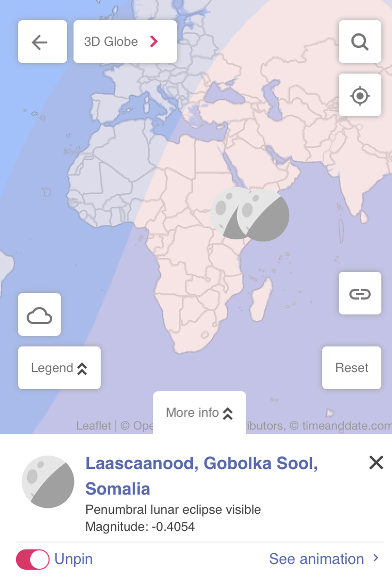Screen dimensions: 392x582
Task: Close the Laascaanood location panel
Action: pyautogui.click(x=376, y=463)
